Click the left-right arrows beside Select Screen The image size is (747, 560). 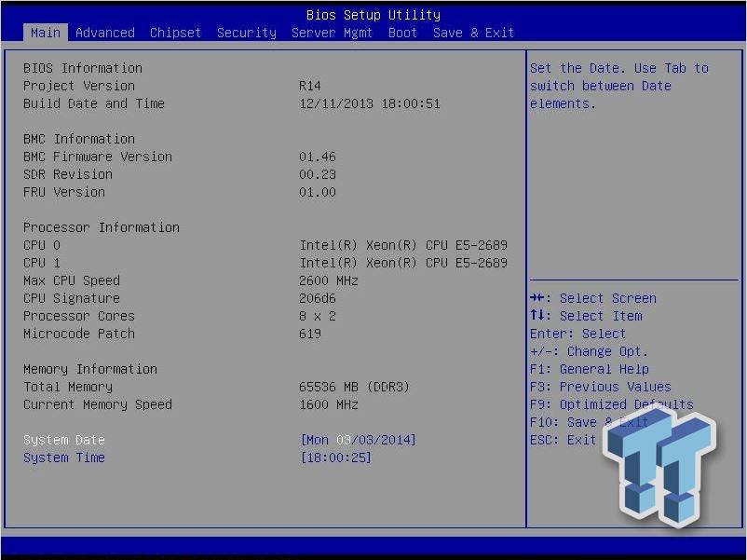tap(538, 298)
